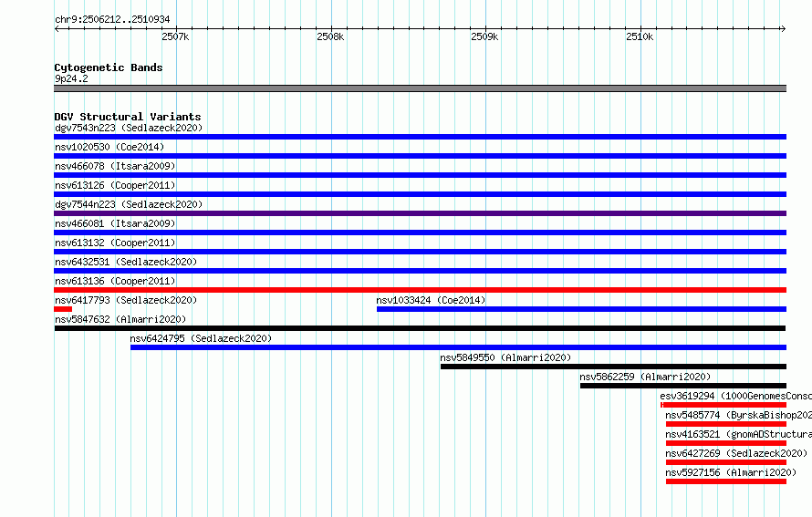Open variant nsv613126 (Cooper2011) label
This screenshot has width=812, height=517.
click(115, 185)
